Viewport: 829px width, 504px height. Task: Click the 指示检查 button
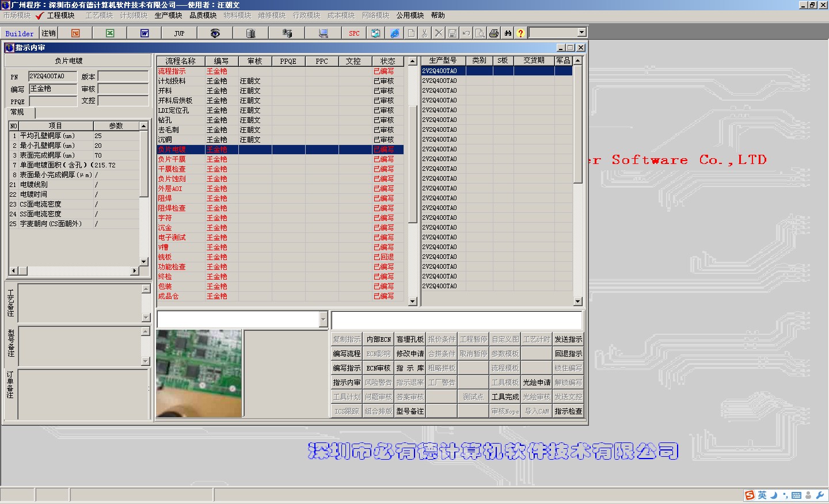(x=568, y=411)
